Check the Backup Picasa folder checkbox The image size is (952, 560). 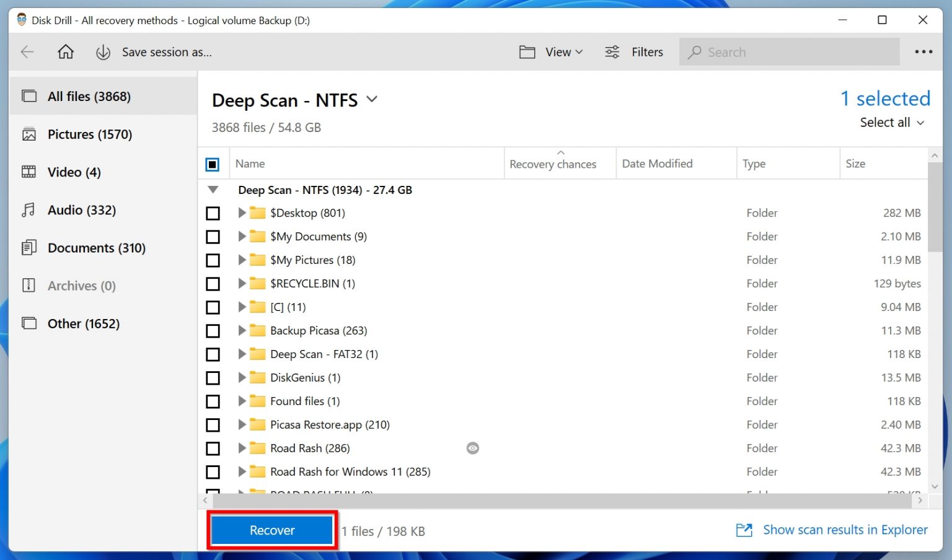tap(213, 331)
